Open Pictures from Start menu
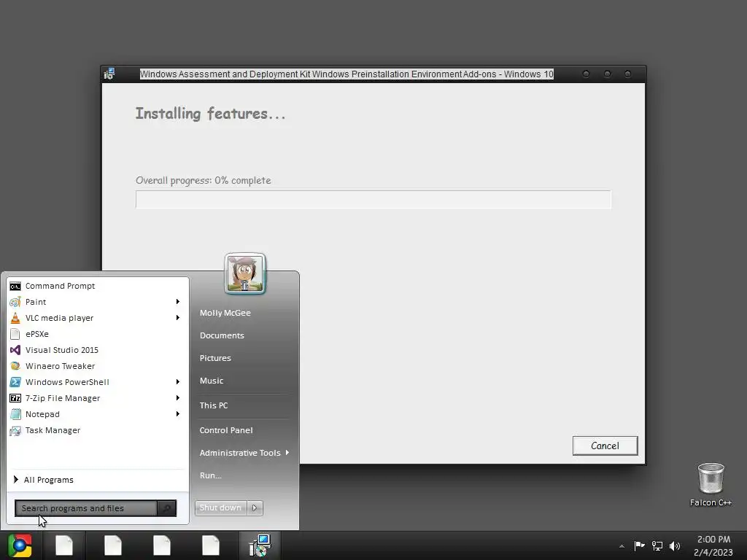The width and height of the screenshot is (747, 560). 215,358
